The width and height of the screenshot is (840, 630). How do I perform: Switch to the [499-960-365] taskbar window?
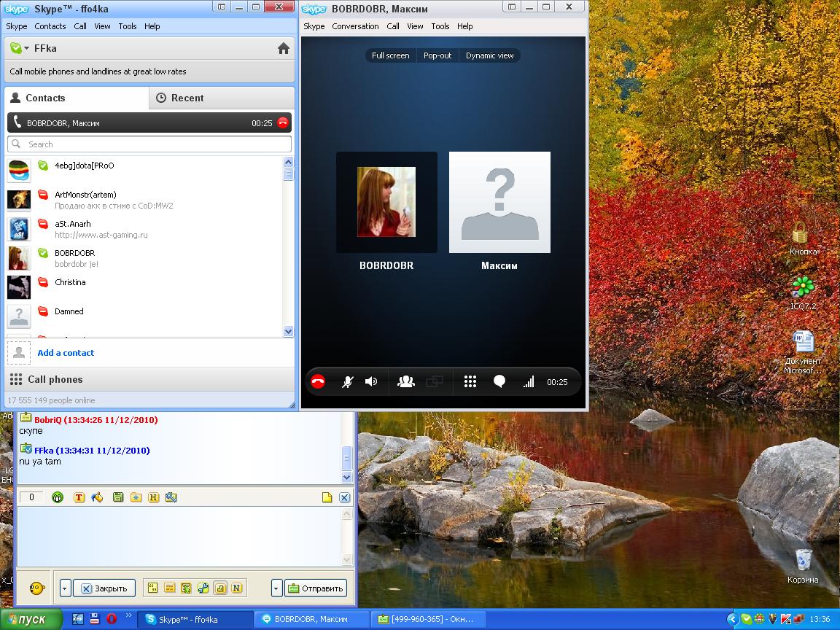[427, 619]
